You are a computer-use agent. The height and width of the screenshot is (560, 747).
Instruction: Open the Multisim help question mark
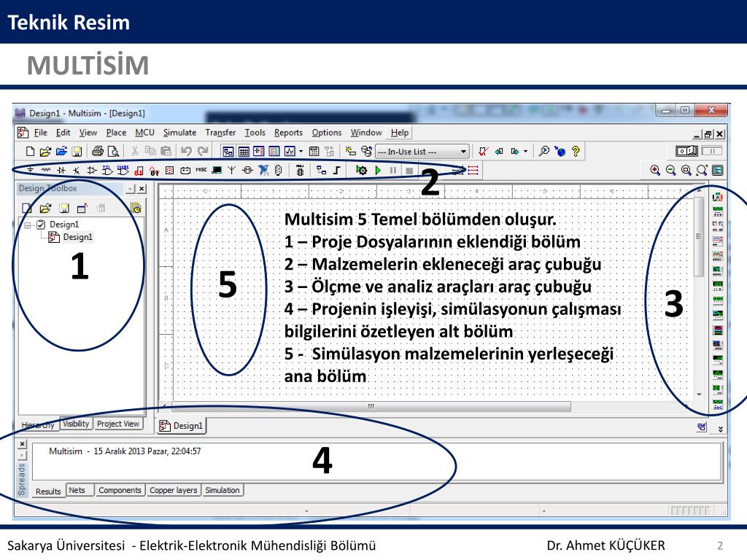click(x=576, y=152)
